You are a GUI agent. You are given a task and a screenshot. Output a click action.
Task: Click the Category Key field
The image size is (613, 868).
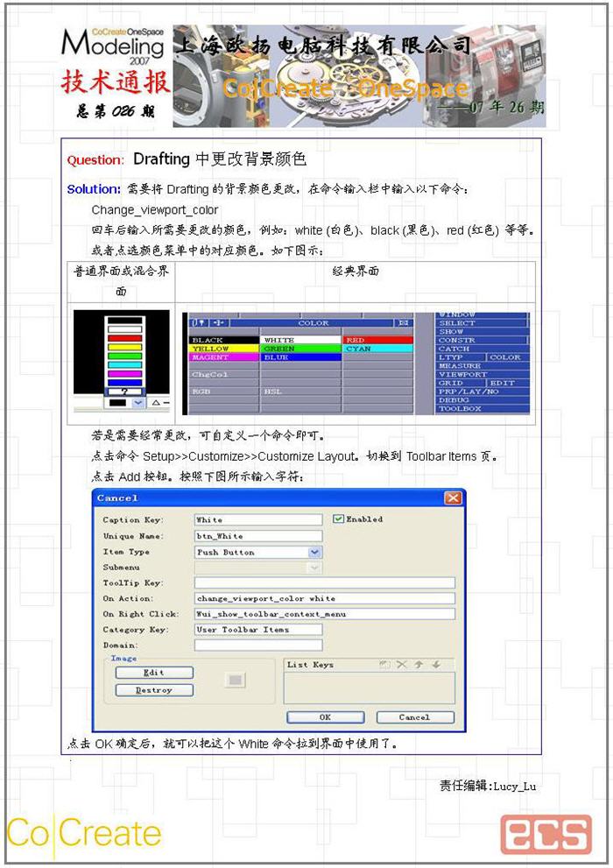pyautogui.click(x=258, y=630)
